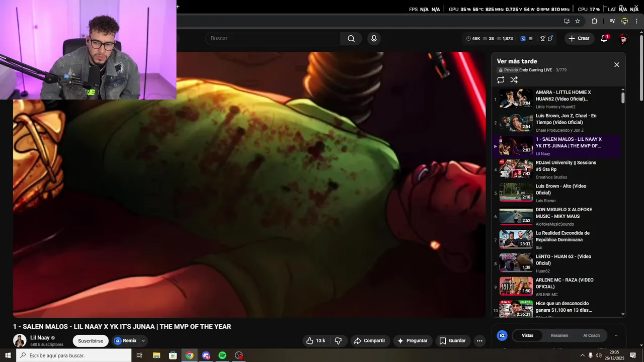
Task: Select the SALEN MALOS playlist entry
Action: click(x=556, y=146)
